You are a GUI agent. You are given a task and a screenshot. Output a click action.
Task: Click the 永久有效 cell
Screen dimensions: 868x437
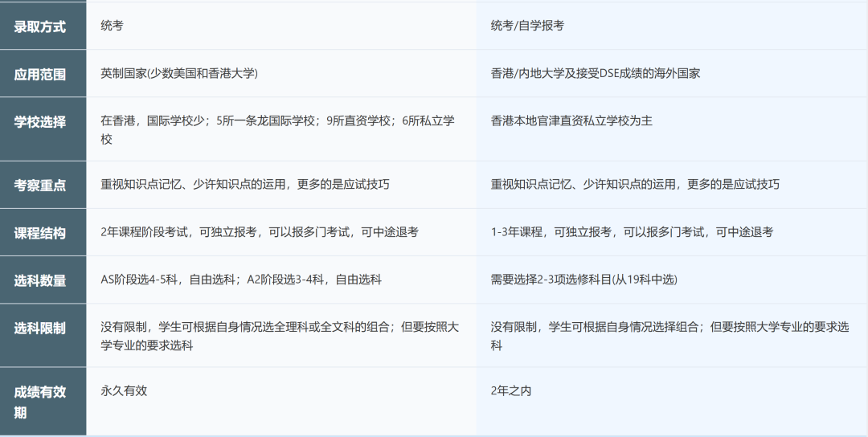tap(281, 402)
